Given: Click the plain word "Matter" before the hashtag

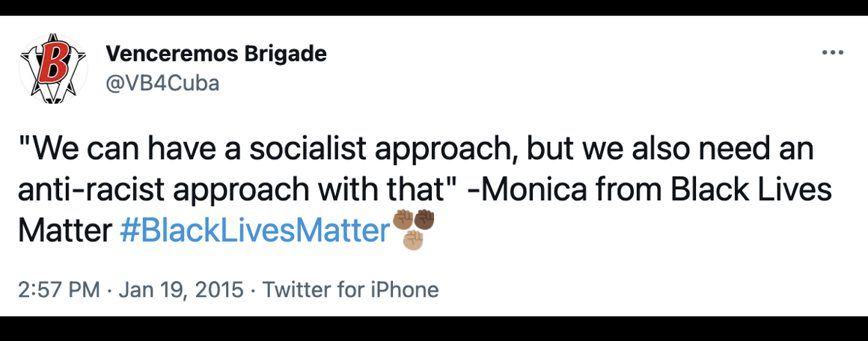Looking at the screenshot, I should [x=64, y=232].
